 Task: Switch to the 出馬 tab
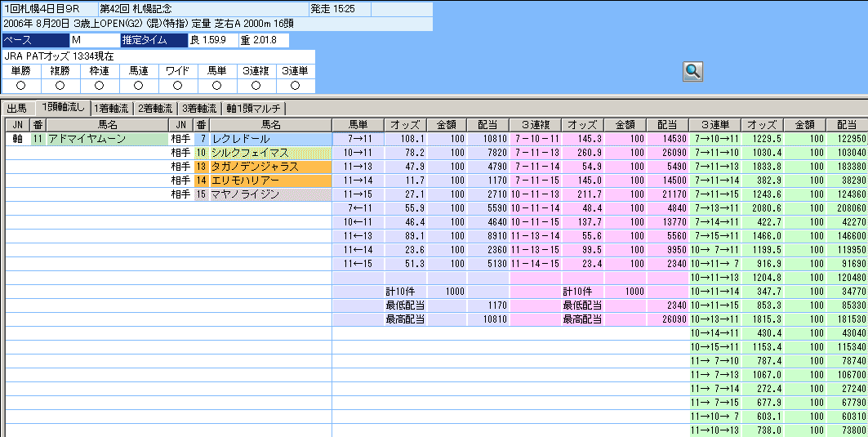tap(17, 108)
